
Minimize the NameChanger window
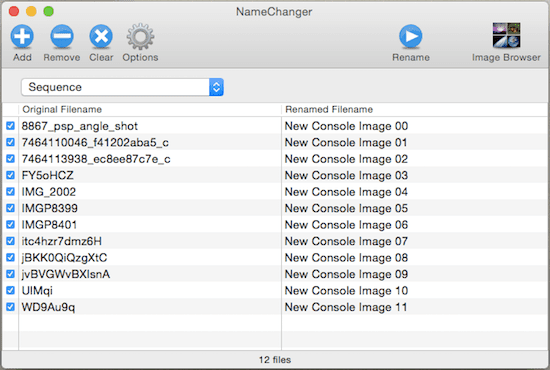[31, 11]
